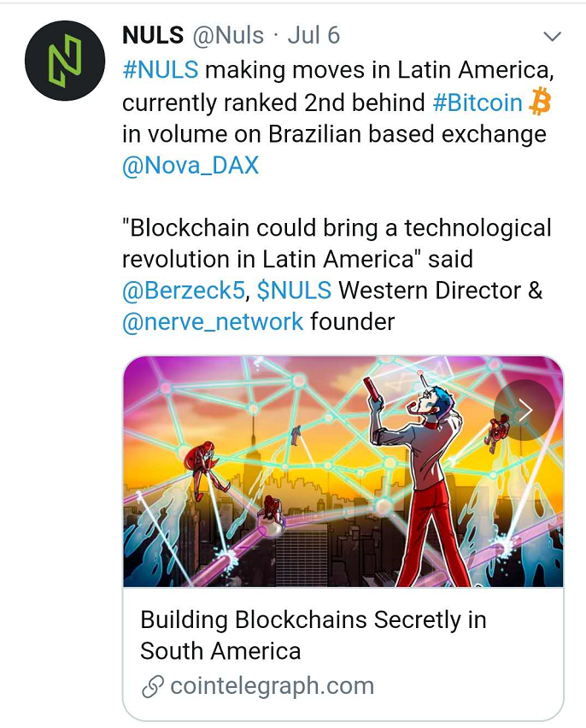
Task: Advance the card with the next arrow
Action: pos(524,410)
